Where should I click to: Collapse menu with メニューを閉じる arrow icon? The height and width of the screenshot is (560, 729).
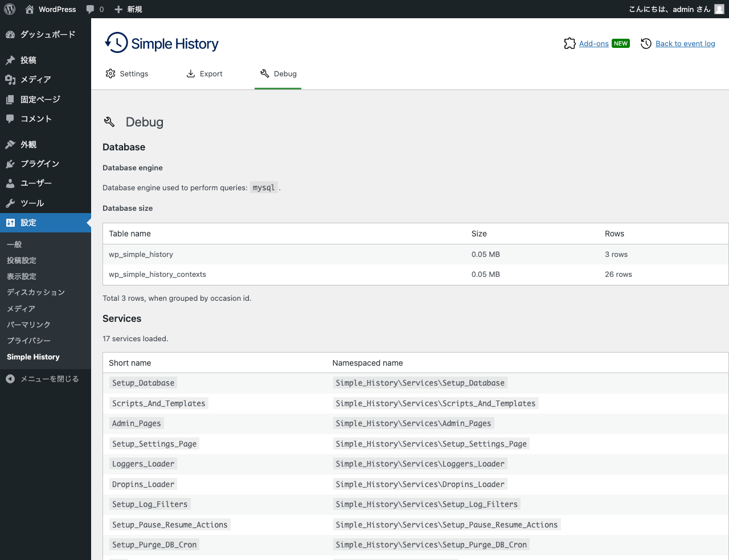10,379
